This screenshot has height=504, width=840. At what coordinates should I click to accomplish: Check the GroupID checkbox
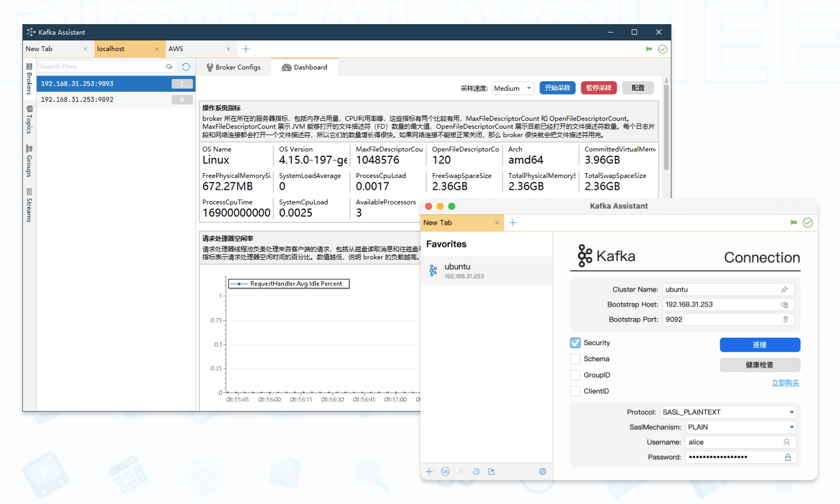[x=576, y=375]
